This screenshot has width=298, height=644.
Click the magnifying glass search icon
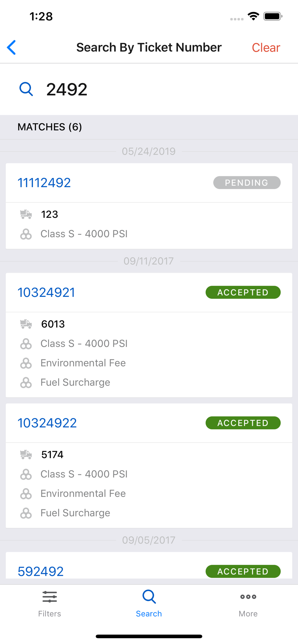click(26, 89)
